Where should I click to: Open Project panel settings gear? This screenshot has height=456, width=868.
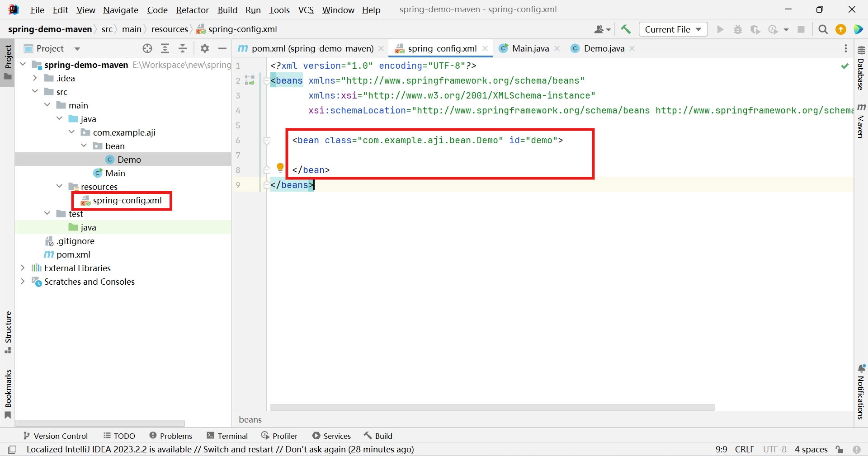pos(205,48)
